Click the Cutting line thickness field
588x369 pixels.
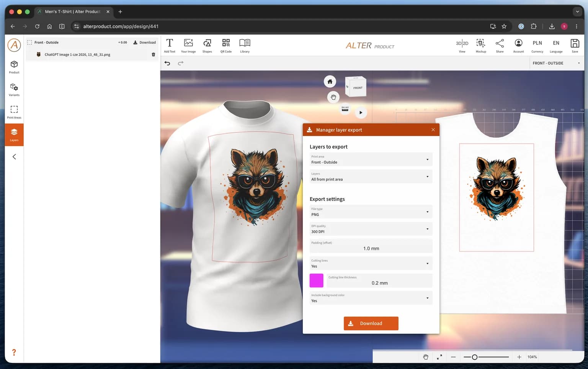379,280
